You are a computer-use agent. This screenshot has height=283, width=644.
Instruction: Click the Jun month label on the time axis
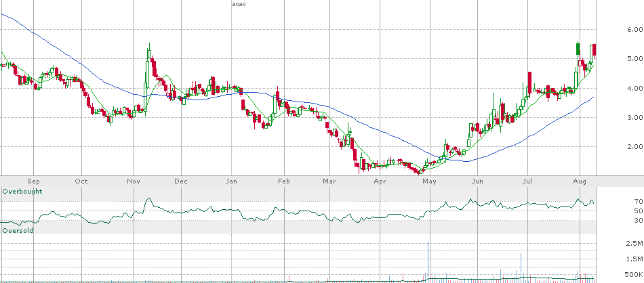click(x=477, y=181)
